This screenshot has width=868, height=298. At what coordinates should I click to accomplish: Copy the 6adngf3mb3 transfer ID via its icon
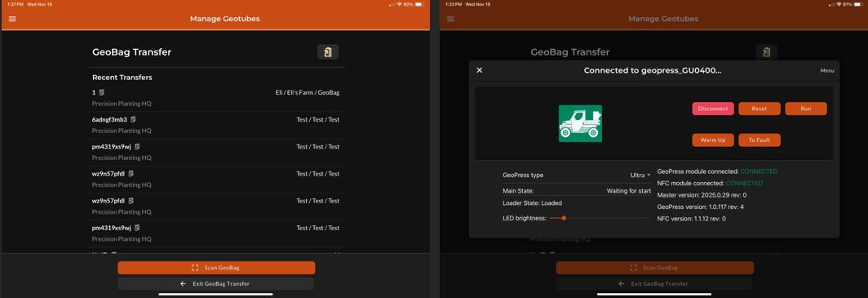point(133,120)
